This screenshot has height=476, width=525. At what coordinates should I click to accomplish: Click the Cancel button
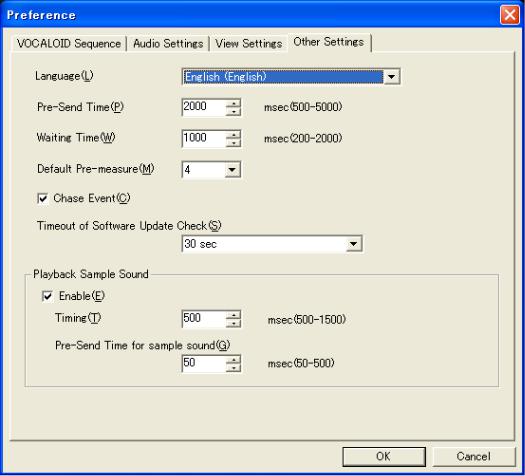[x=473, y=456]
